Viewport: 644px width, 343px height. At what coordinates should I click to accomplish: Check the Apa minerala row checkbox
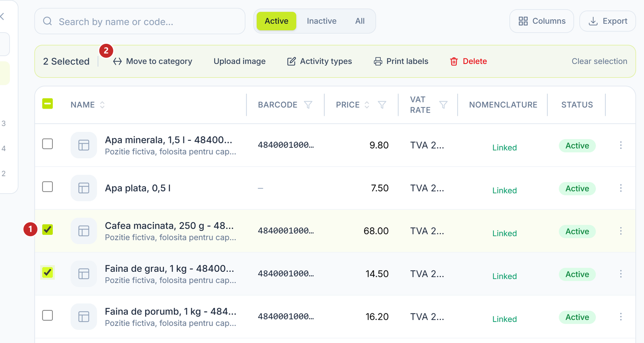point(48,144)
